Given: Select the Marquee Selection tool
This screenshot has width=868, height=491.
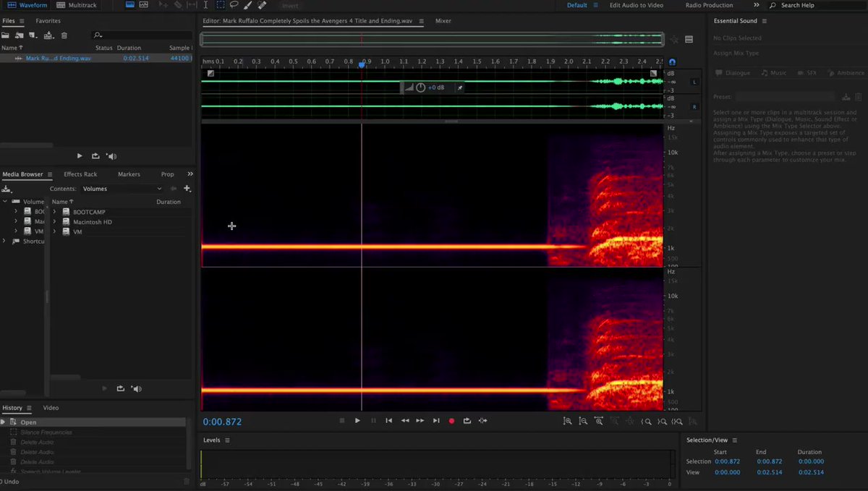Looking at the screenshot, I should [x=221, y=5].
